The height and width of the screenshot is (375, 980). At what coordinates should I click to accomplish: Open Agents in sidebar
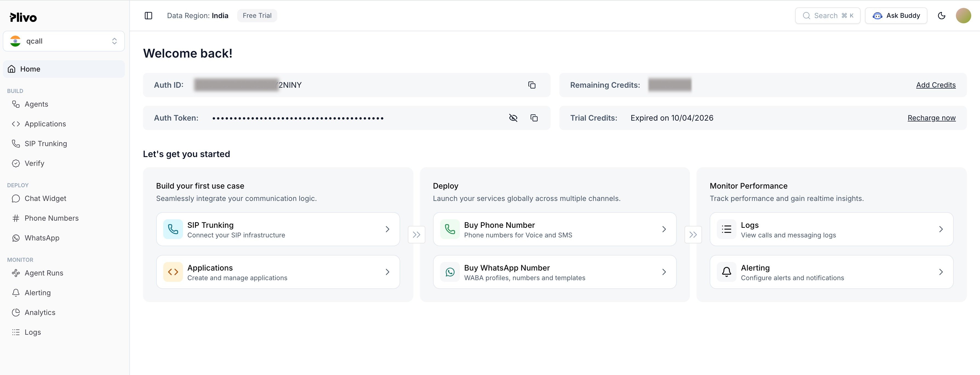(36, 104)
